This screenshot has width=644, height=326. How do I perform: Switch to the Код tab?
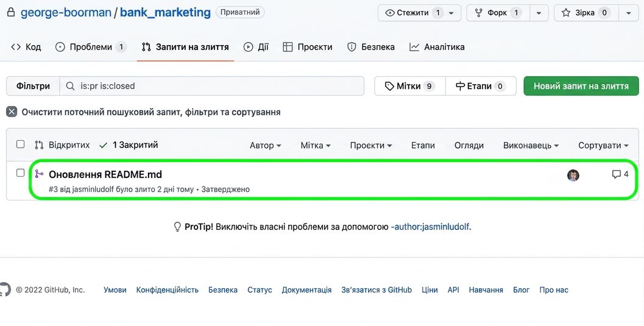tap(26, 47)
